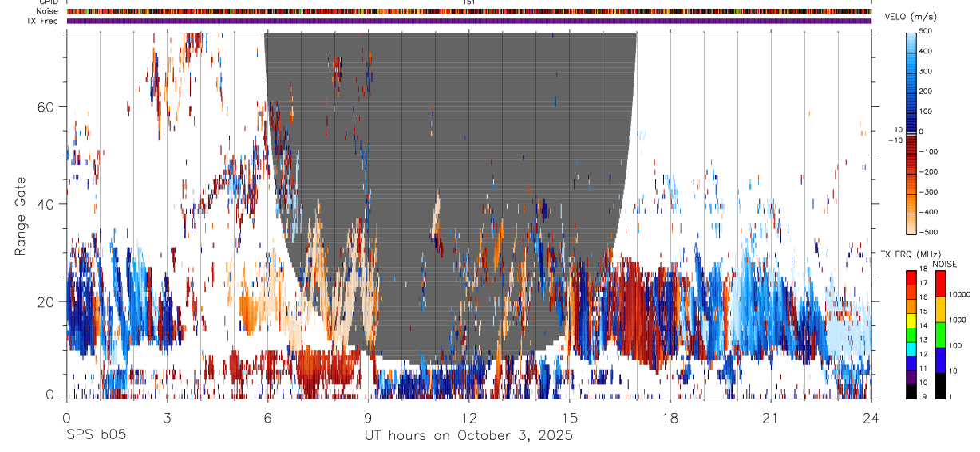The width and height of the screenshot is (980, 452).
Task: Click the "TX FRQ (MHz)" legend title
Action: point(911,254)
